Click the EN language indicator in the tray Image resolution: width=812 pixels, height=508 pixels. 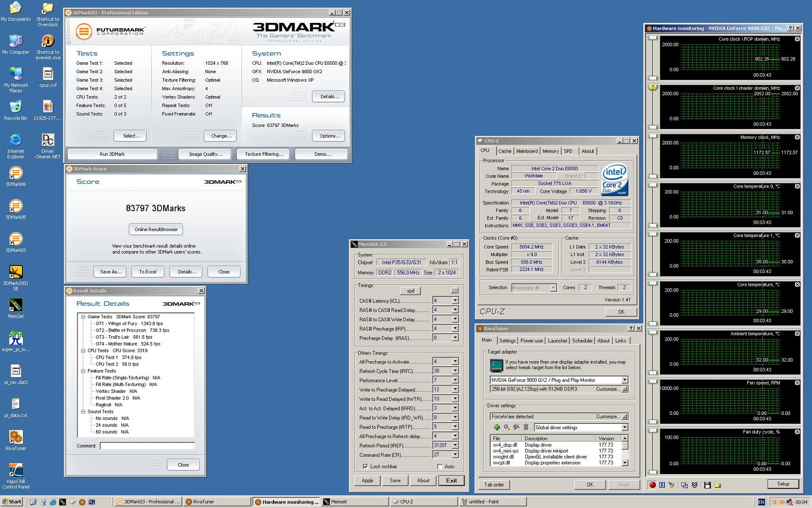761,502
